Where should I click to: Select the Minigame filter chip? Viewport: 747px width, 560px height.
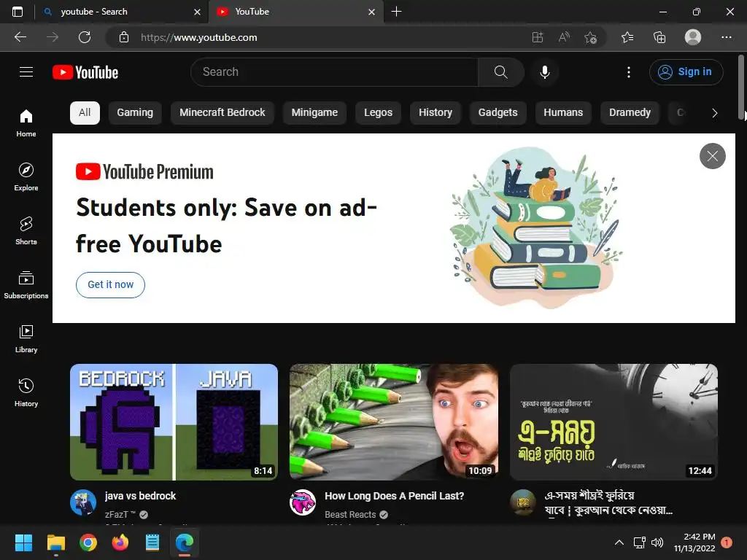tap(314, 113)
